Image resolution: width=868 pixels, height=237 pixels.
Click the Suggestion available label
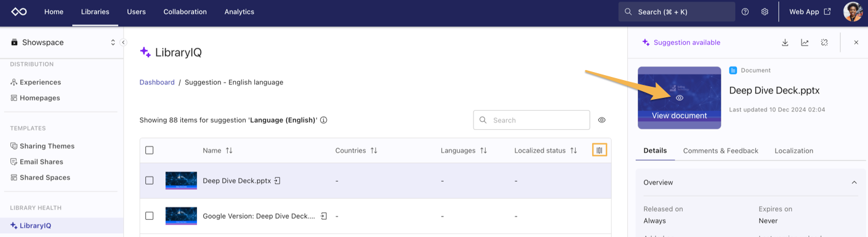tap(687, 42)
